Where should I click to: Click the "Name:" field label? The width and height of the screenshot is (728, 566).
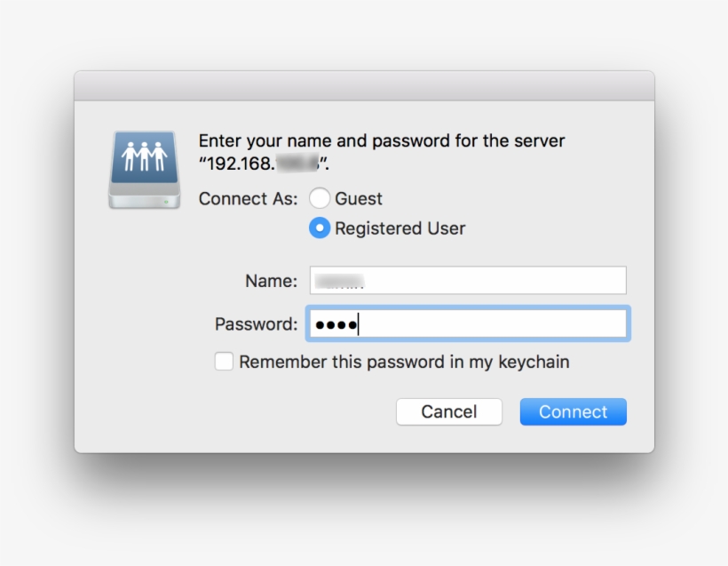coord(271,281)
